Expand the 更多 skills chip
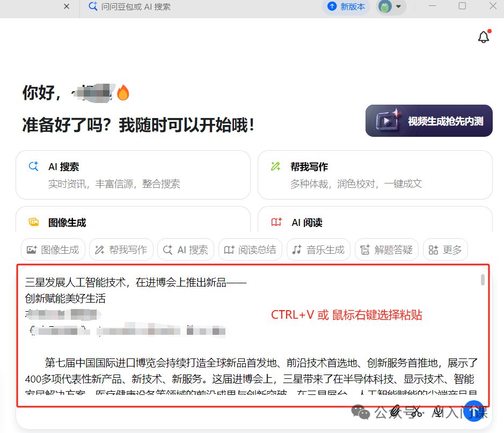This screenshot has height=433, width=504. (x=445, y=249)
